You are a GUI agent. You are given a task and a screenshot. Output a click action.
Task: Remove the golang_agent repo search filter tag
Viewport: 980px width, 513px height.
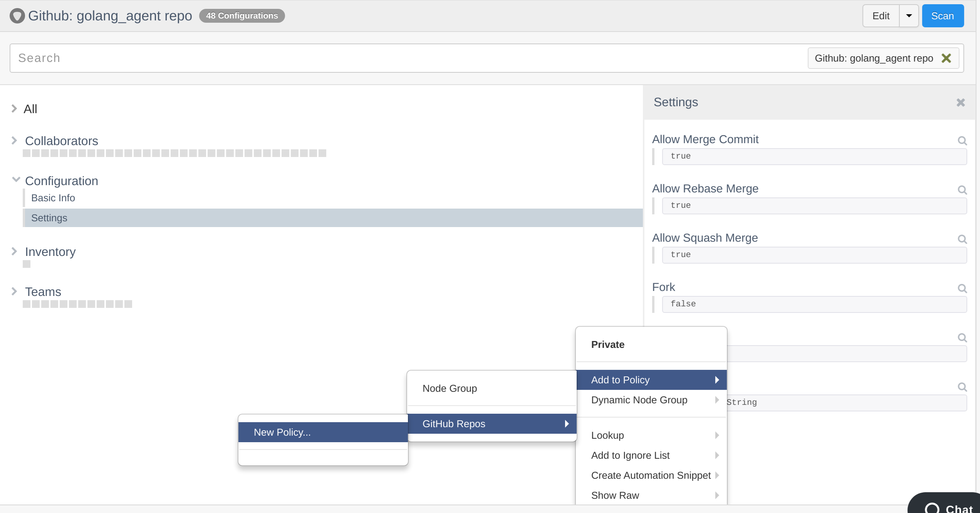[x=946, y=58]
